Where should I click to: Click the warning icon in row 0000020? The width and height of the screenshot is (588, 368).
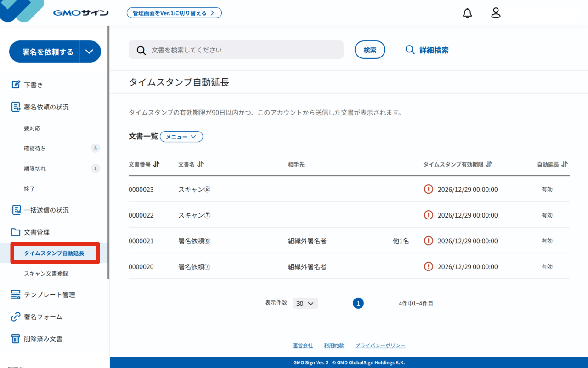429,266
